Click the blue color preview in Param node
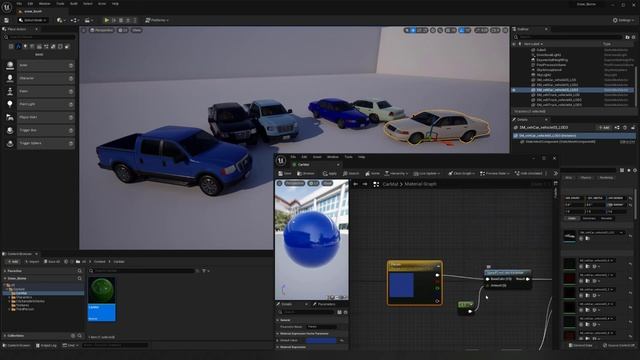640x360 pixels. tap(402, 285)
